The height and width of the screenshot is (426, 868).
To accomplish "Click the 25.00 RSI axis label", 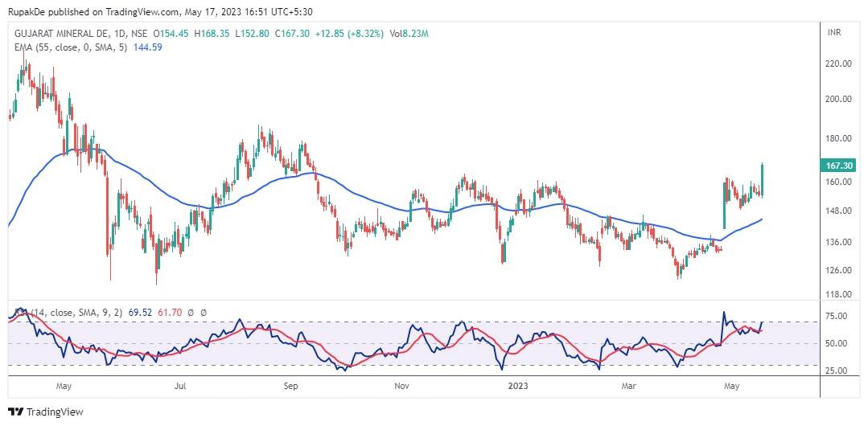I will coord(837,371).
